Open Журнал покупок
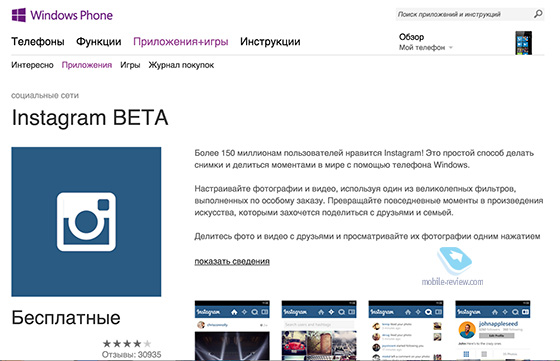Image resolution: width=560 pixels, height=361 pixels. point(181,65)
